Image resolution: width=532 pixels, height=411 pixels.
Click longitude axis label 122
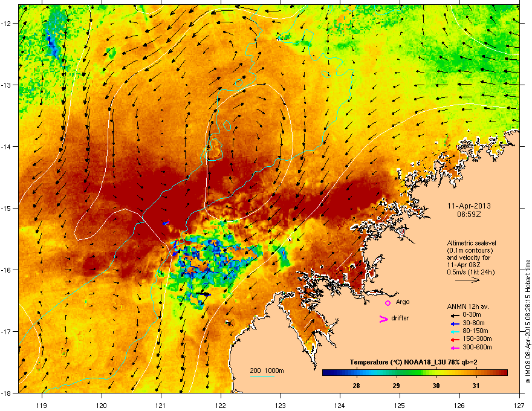(x=221, y=405)
